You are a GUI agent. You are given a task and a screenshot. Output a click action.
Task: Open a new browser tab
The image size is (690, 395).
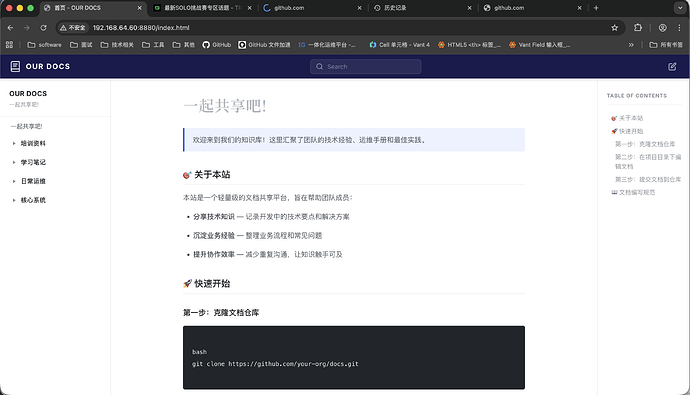tap(596, 8)
